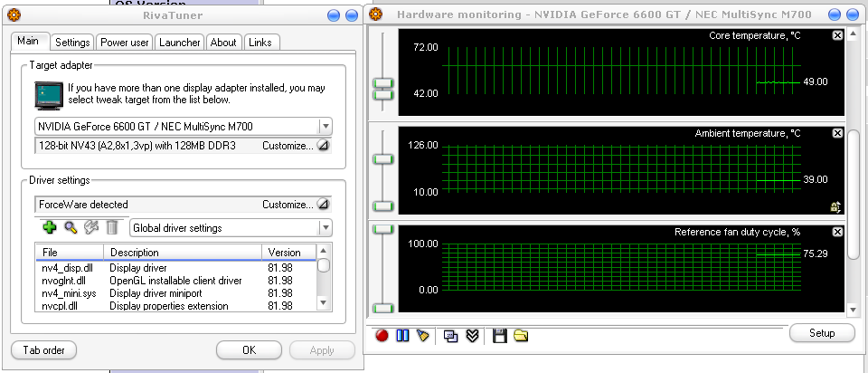This screenshot has width=868, height=373.
Task: Click upper slider handle of fan duty cycle graph
Action: (383, 229)
